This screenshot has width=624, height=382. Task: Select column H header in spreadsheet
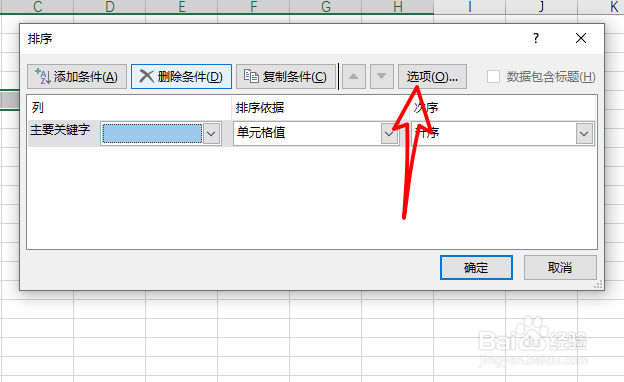398,7
